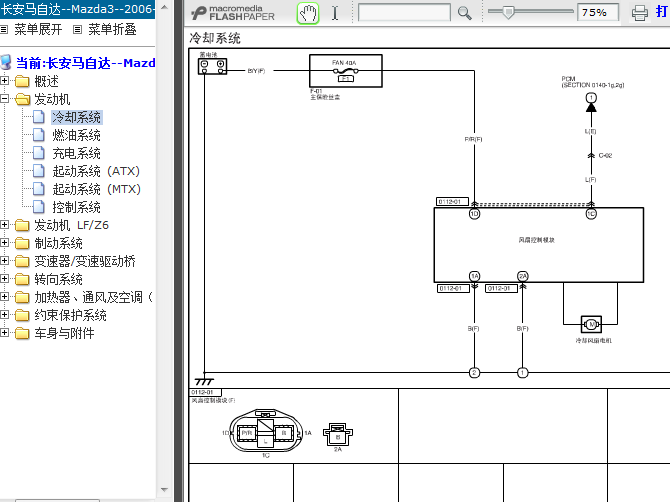
Task: Click the page icon for 控制系统
Action: point(39,207)
